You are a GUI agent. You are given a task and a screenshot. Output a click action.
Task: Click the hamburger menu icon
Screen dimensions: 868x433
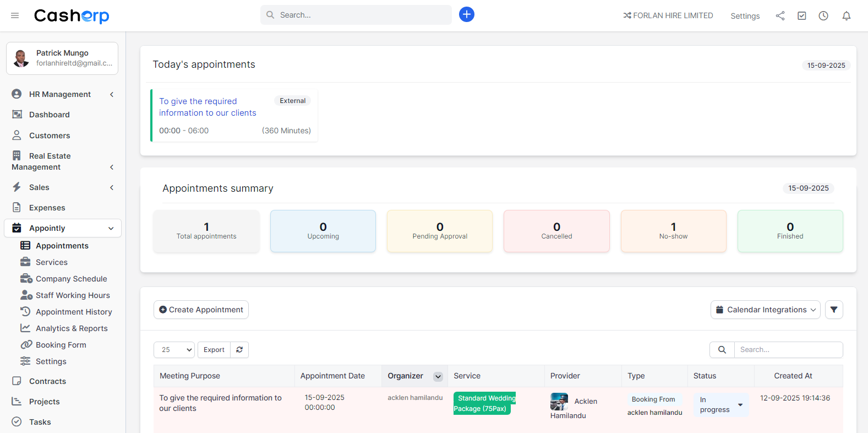point(15,15)
